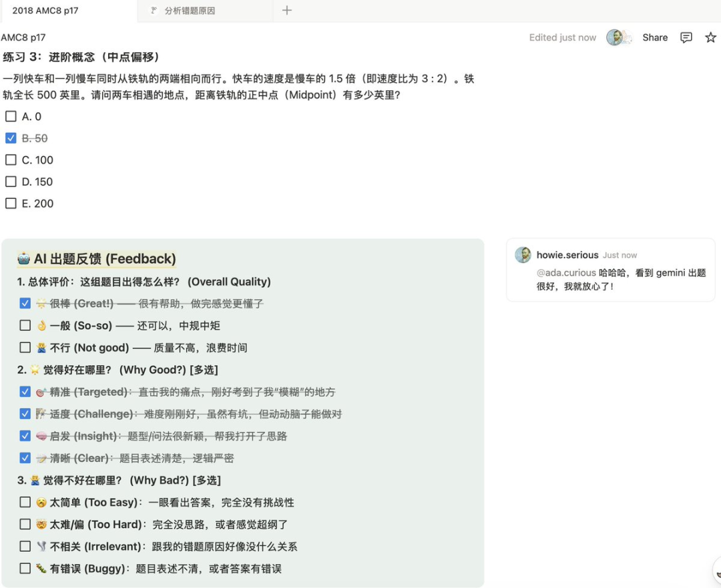Click the train problem paragraph text

point(238,86)
